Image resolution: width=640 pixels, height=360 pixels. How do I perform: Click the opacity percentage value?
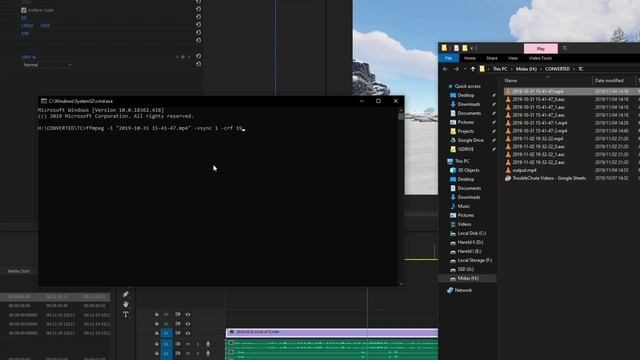click(x=29, y=57)
